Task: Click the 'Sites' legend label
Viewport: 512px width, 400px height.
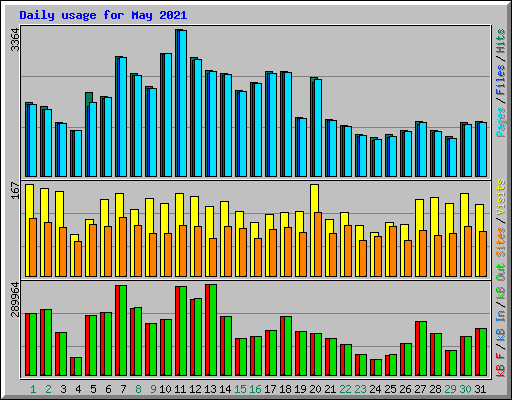Action: pyautogui.click(x=501, y=242)
